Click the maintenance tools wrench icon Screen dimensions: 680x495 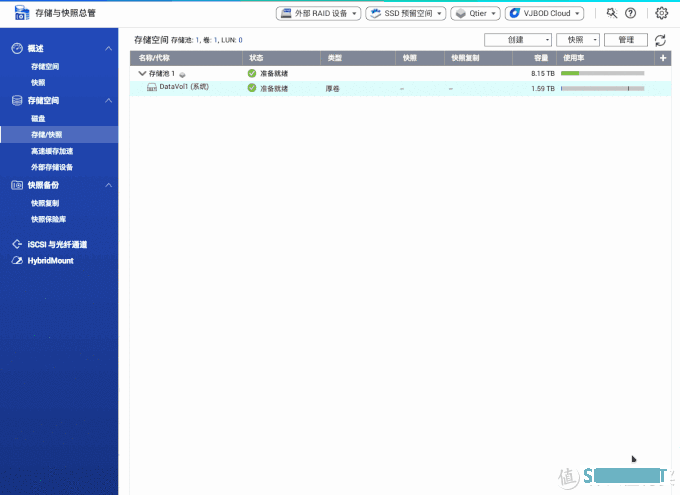[612, 13]
